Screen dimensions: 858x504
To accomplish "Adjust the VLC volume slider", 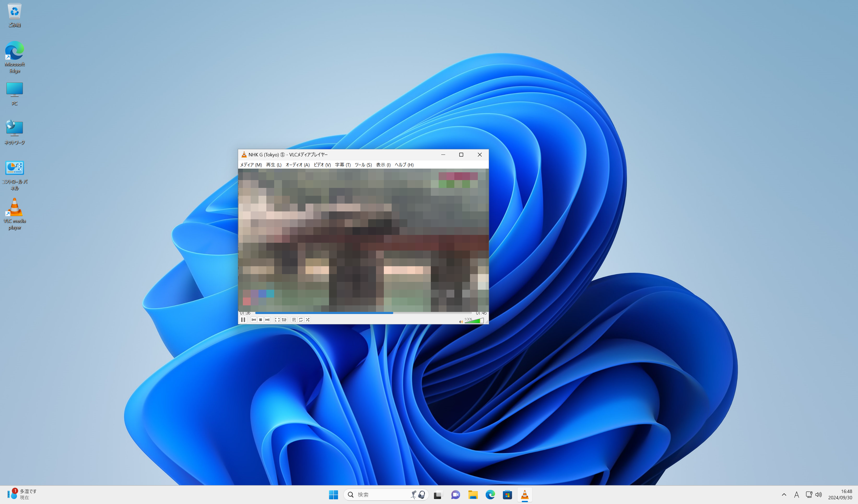I will coord(474,321).
